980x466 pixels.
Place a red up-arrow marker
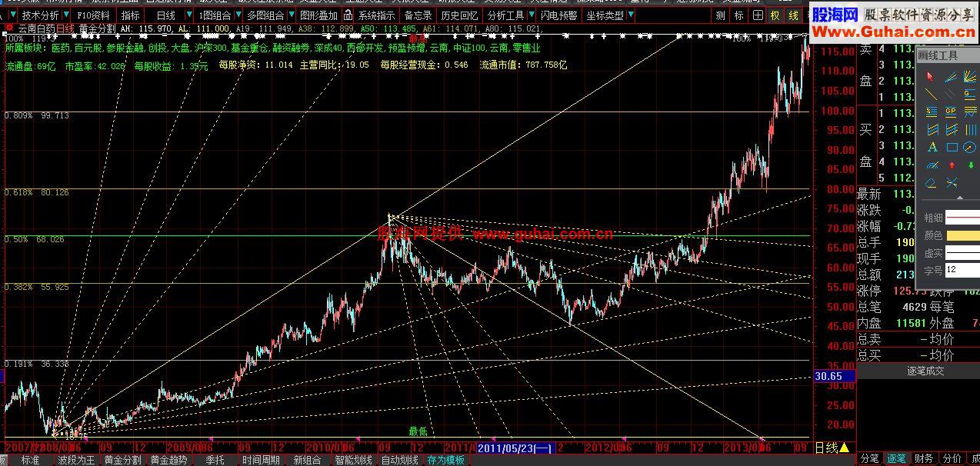952,165
